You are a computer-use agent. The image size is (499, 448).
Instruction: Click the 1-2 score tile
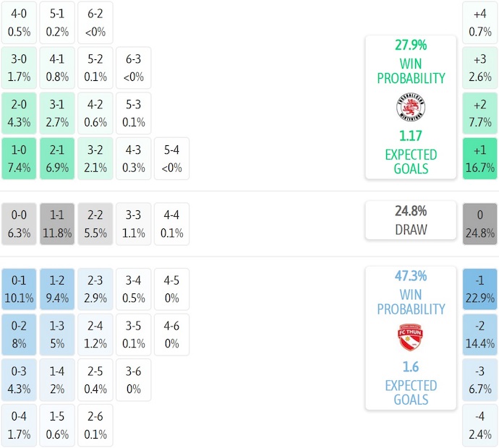57,289
